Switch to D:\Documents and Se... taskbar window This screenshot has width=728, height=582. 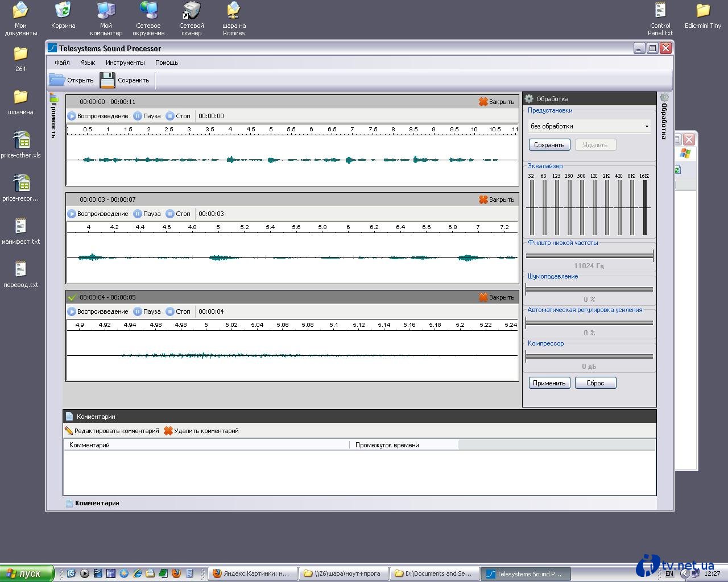(x=433, y=573)
